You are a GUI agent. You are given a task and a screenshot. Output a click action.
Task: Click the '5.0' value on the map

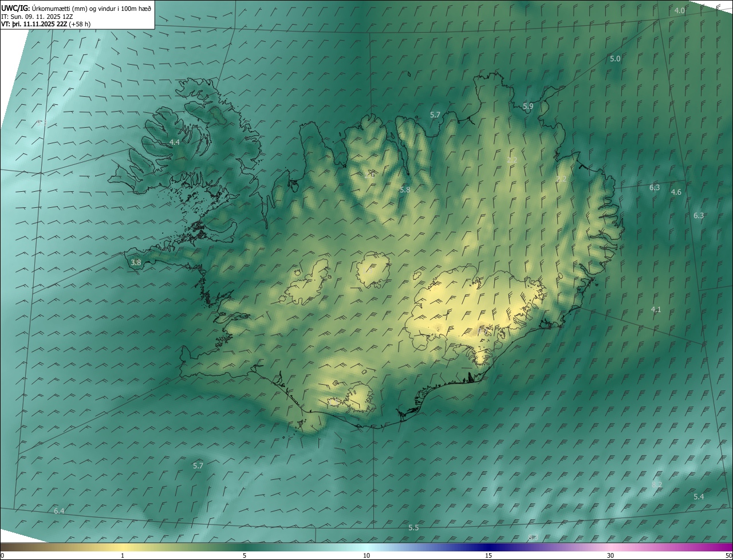click(615, 59)
